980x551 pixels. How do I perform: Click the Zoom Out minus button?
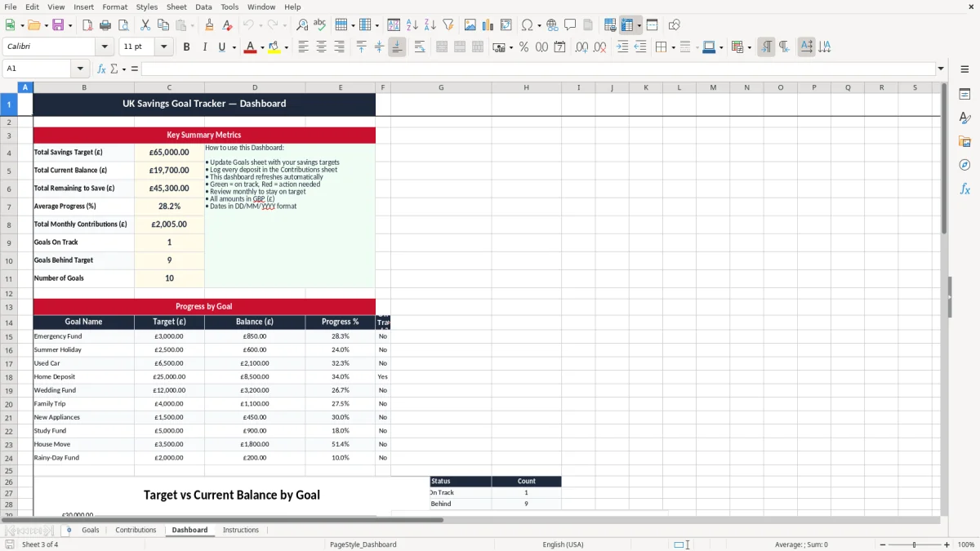click(x=883, y=544)
